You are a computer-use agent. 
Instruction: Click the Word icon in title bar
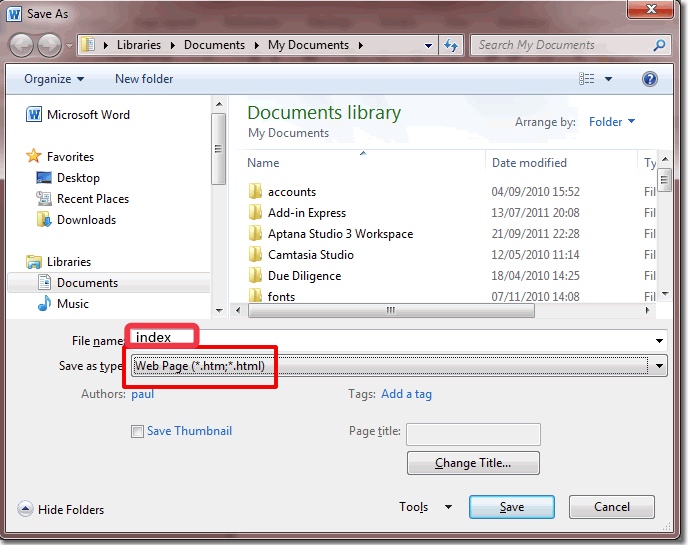pyautogui.click(x=14, y=14)
